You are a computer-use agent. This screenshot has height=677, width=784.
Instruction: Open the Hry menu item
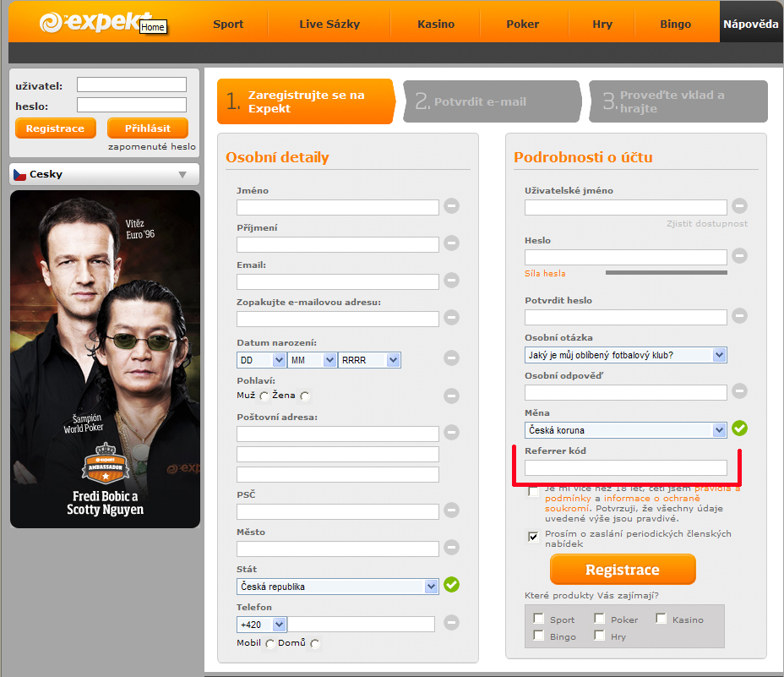[x=602, y=24]
